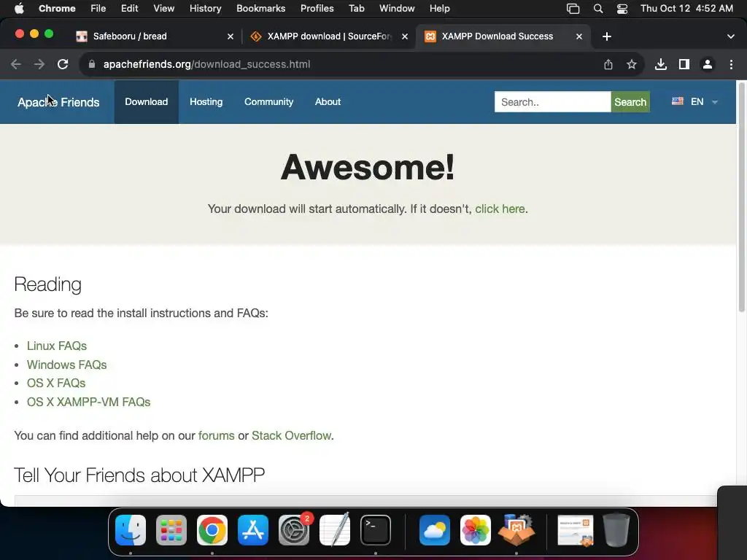Click the Apache Friends logo link
Image resolution: width=747 pixels, height=560 pixels.
58,102
